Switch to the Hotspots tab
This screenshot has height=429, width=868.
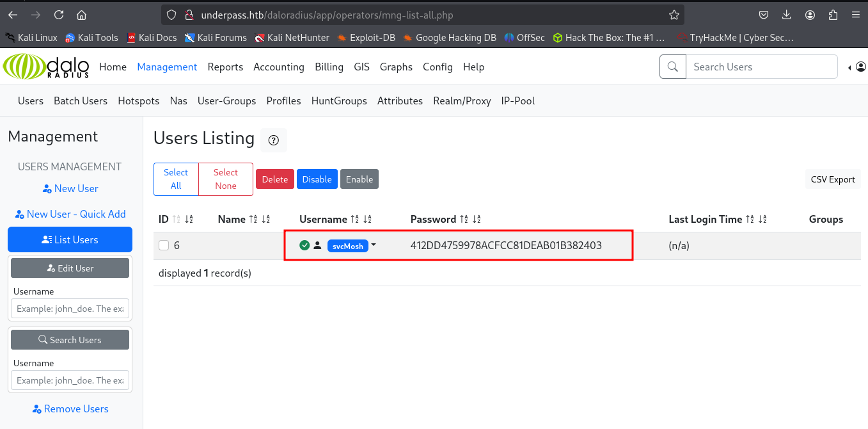(138, 101)
